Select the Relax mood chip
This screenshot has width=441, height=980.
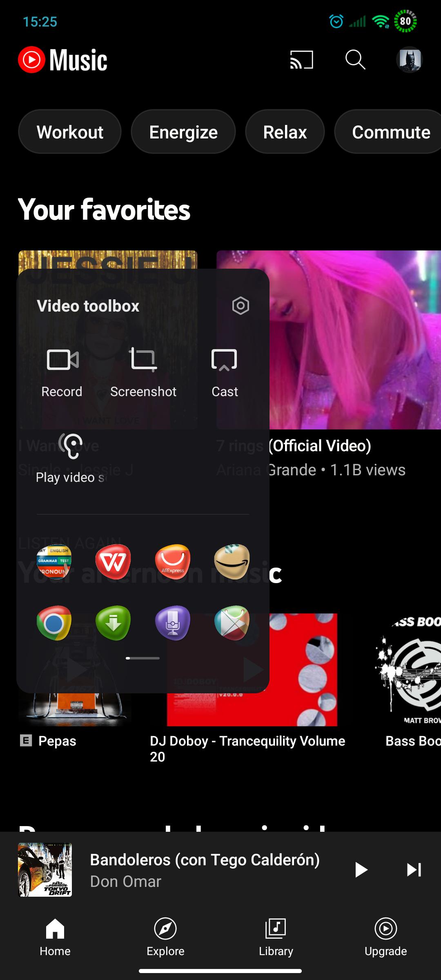[x=285, y=132]
